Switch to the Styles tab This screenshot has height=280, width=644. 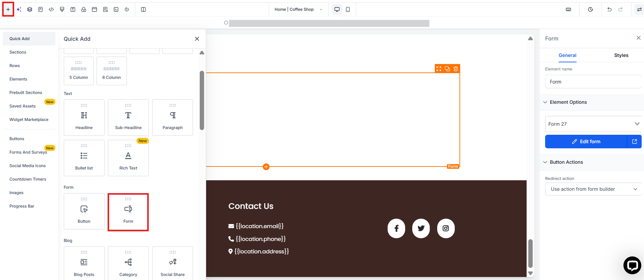(x=621, y=55)
